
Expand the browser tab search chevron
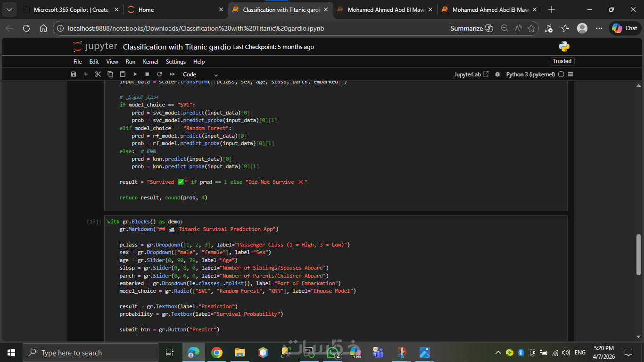click(x=9, y=9)
